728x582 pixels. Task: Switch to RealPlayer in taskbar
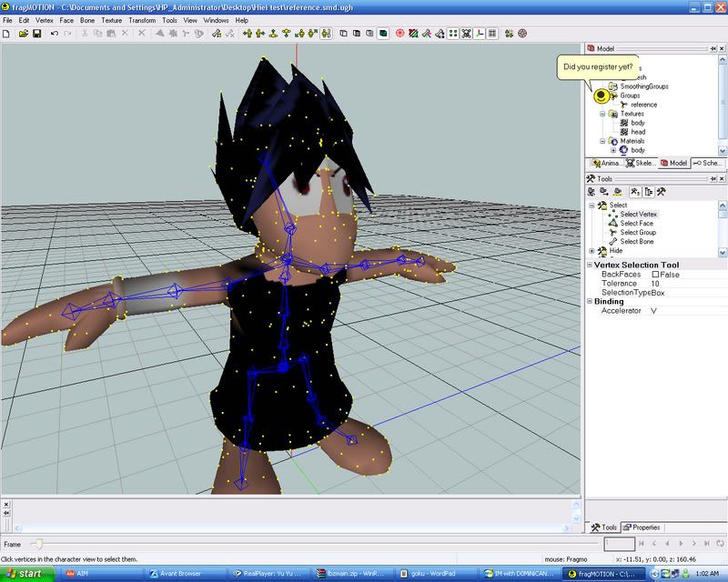point(271,574)
